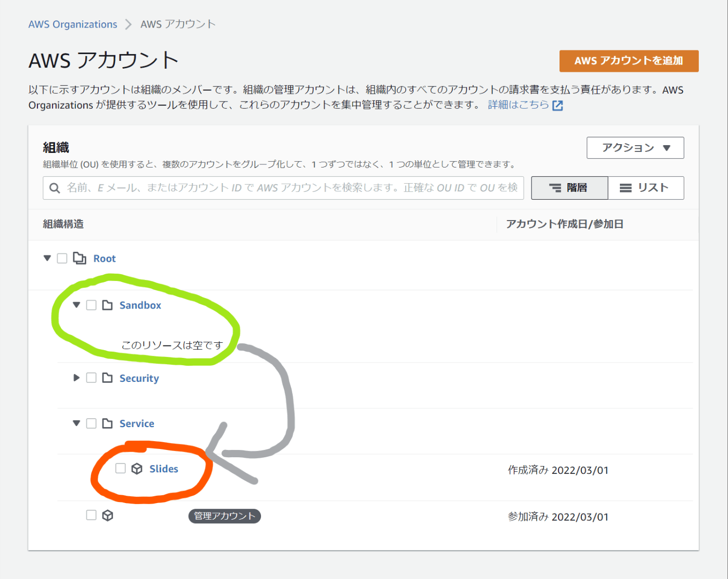Switch to the リスト view
Viewport: 728px width, 579px height.
coord(646,188)
